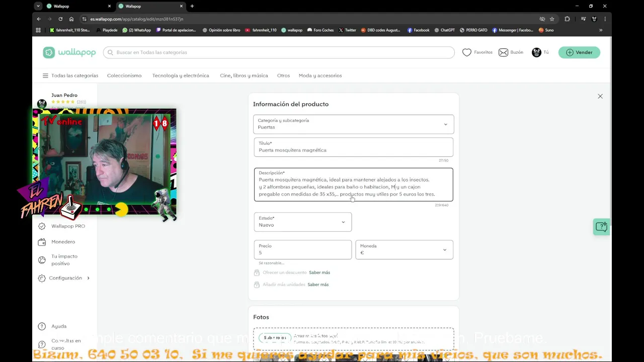The image size is (644, 362).
Task: Open Saber más about offering discount
Action: (319, 273)
